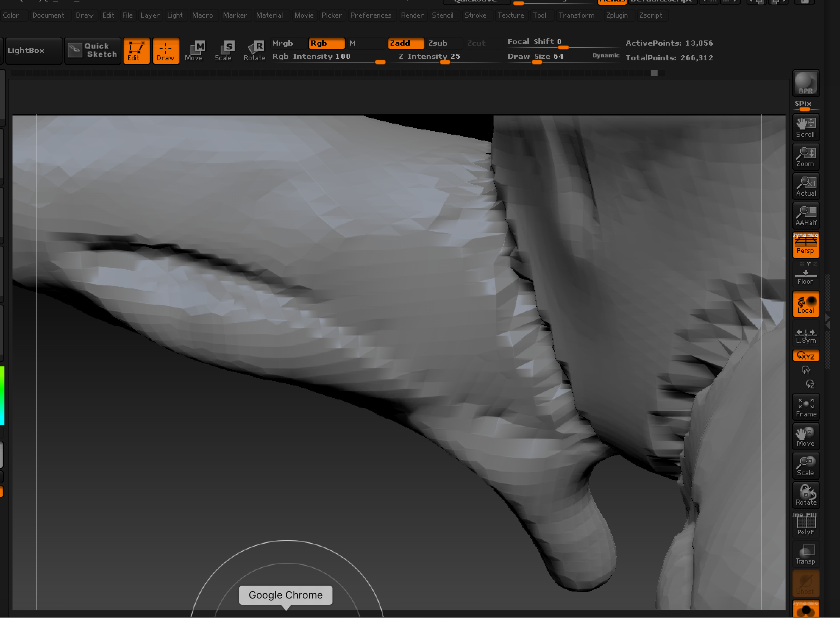The width and height of the screenshot is (840, 618).
Task: Click the Actual size icon
Action: coord(805,186)
